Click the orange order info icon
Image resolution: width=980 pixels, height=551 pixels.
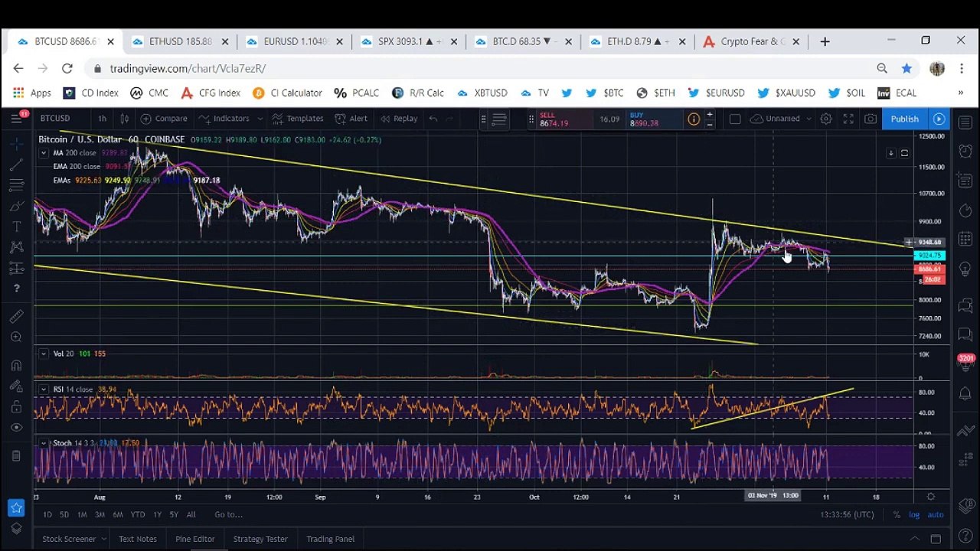(x=694, y=119)
